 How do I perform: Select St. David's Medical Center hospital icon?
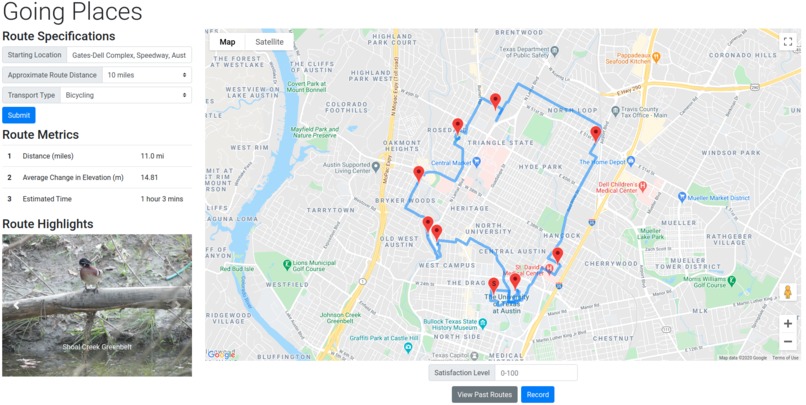(x=549, y=269)
